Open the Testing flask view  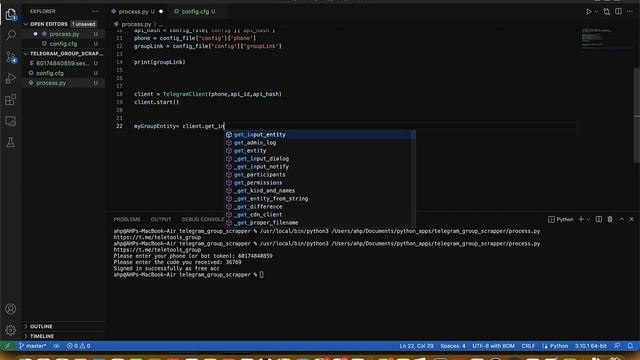click(11, 142)
